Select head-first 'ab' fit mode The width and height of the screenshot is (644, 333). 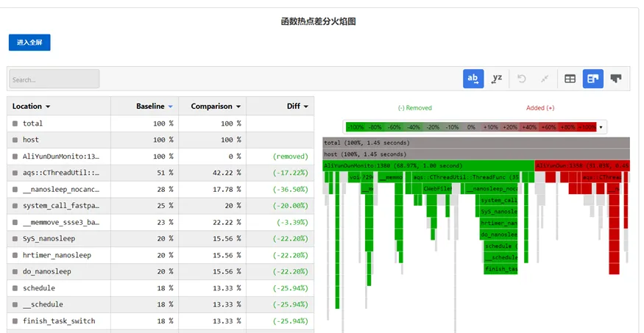tap(473, 79)
